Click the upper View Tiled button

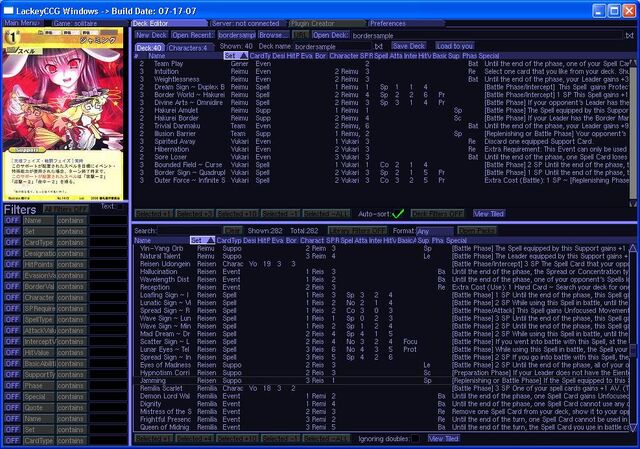[489, 213]
